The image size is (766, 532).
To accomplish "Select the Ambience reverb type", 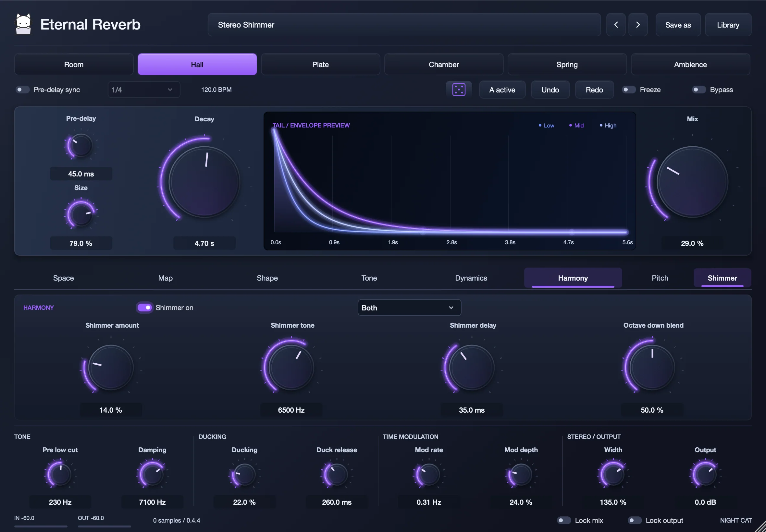I will (690, 64).
